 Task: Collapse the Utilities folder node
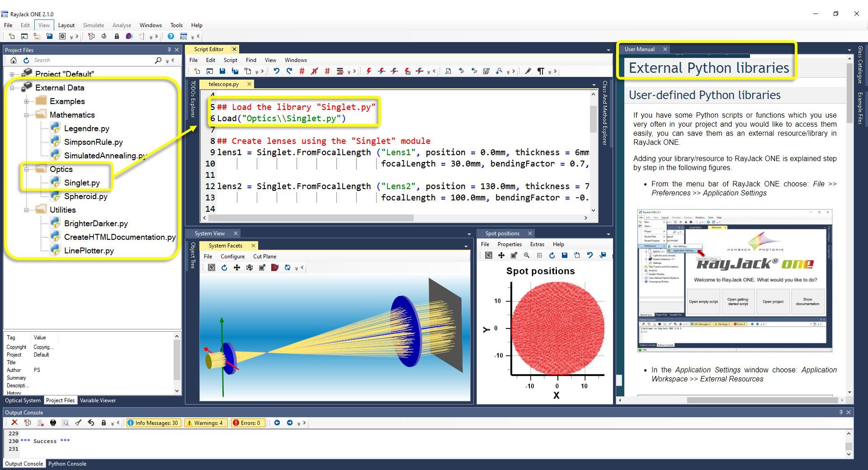pos(27,210)
